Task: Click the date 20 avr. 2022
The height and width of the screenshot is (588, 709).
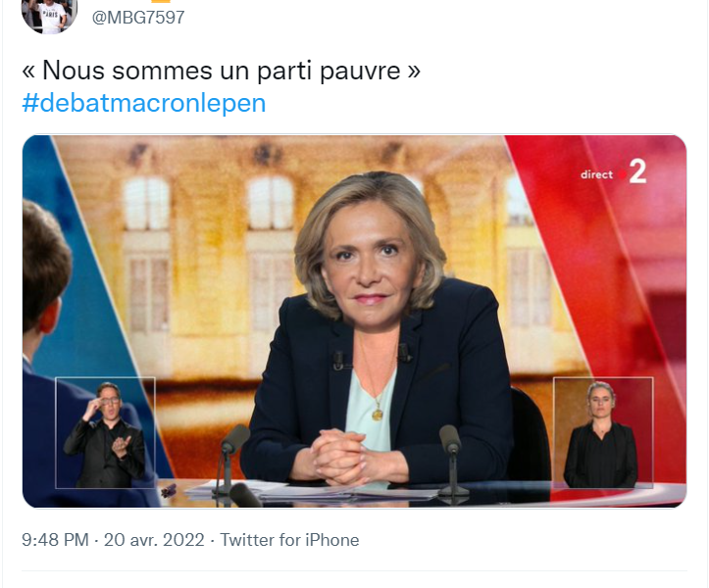Action: (154, 540)
